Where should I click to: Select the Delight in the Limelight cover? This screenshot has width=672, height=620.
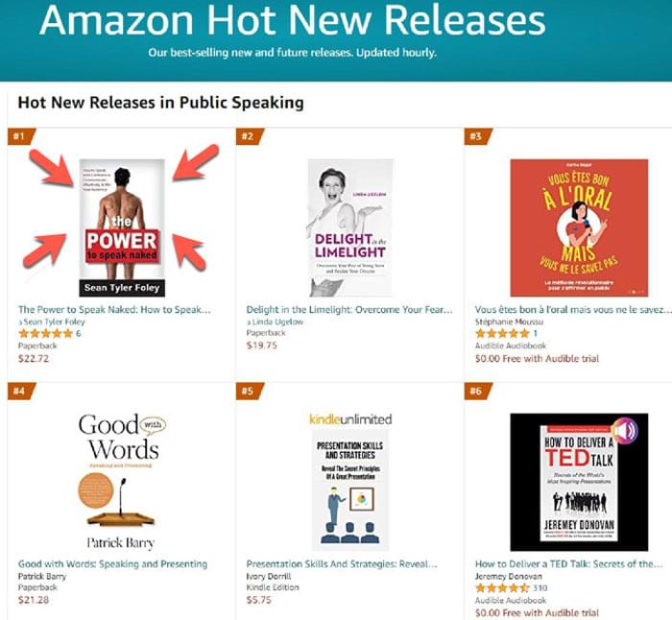pos(349,227)
